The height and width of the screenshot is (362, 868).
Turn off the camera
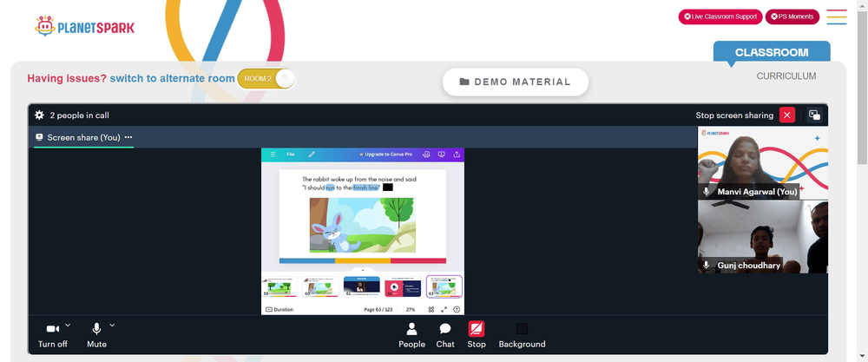point(53,335)
